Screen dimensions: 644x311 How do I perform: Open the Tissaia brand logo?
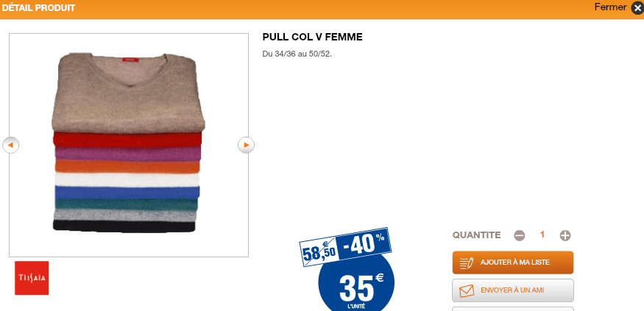32,278
